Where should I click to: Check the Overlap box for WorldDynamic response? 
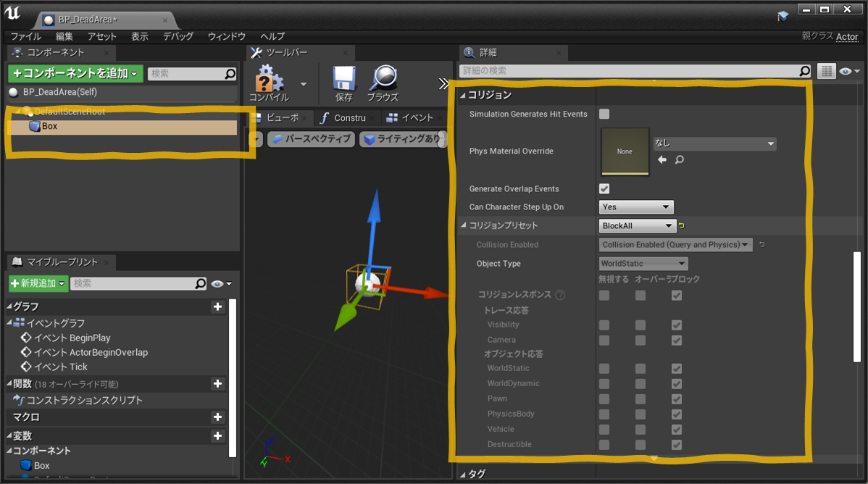pyautogui.click(x=640, y=384)
